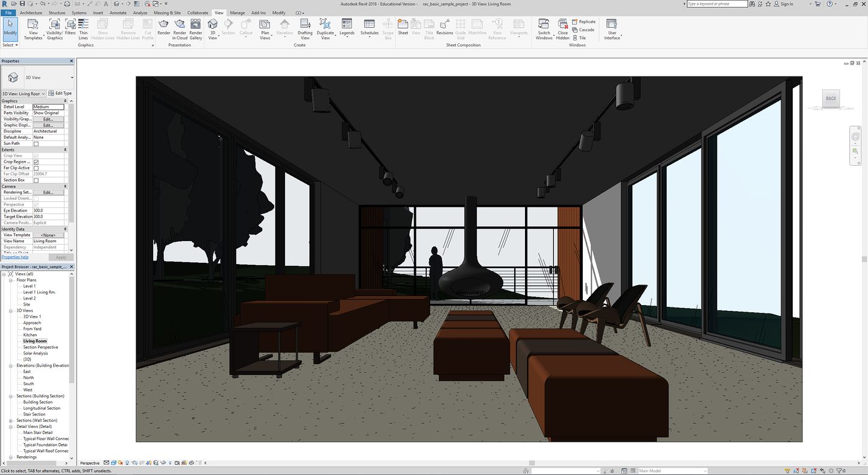Switch to the Manage ribbon tab

tap(237, 13)
